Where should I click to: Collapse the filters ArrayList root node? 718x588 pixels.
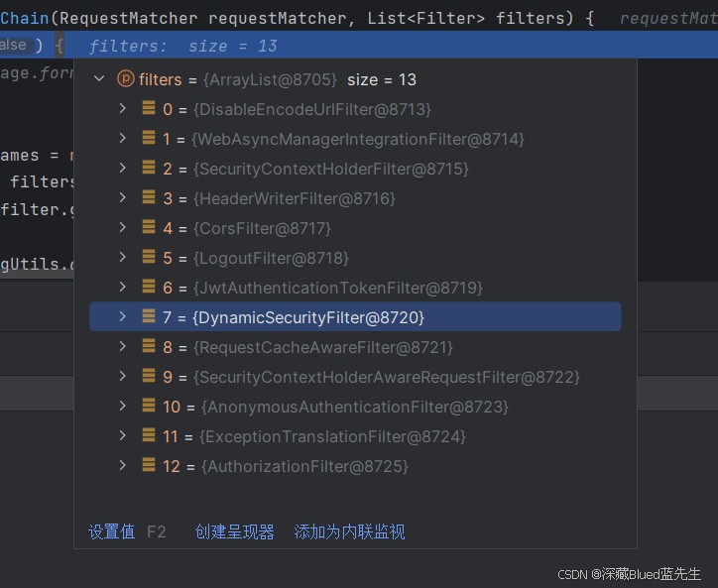(99, 79)
